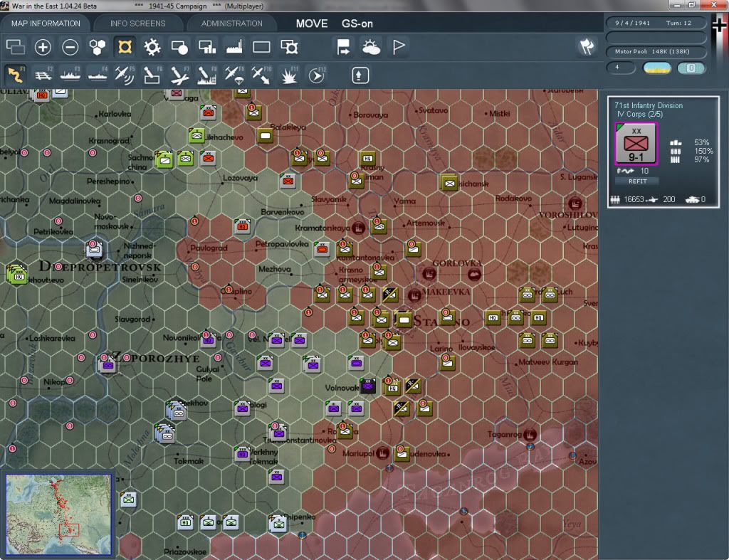
Task: Select the red HQ unit near Barvenkovo
Action: coord(243,226)
